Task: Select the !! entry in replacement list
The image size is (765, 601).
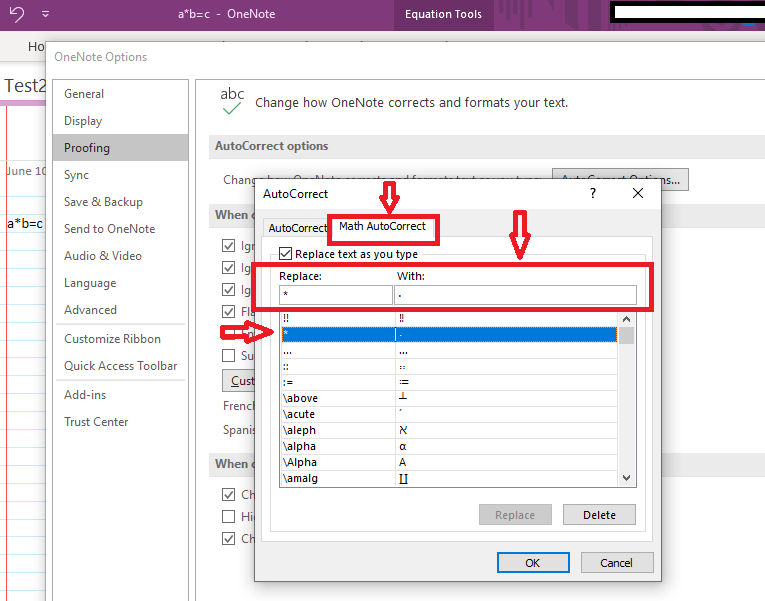Action: pos(449,319)
